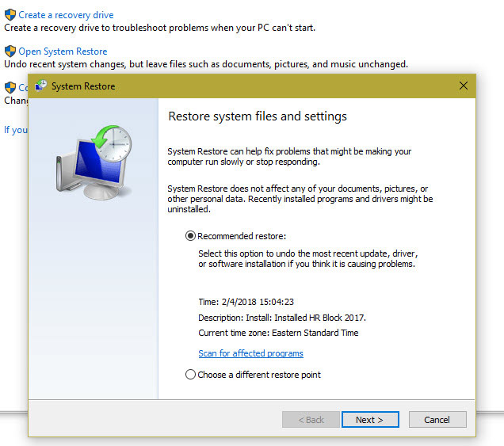Image resolution: width=504 pixels, height=446 pixels.
Task: Open the Create a recovery drive link
Action: click(66, 15)
